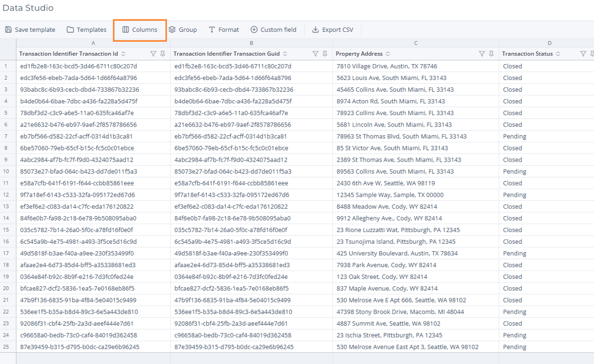Open the Format options

pyautogui.click(x=224, y=30)
